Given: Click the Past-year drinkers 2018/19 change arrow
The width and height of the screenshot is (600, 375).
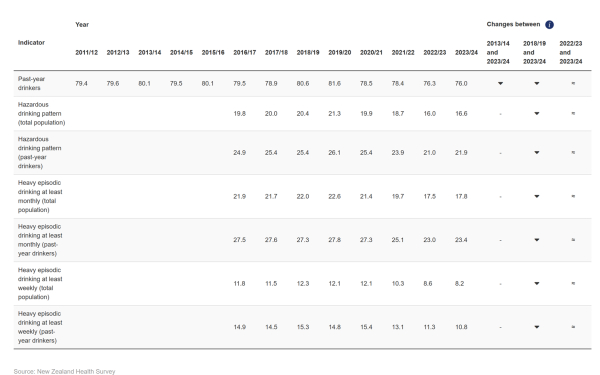Looking at the screenshot, I should click(x=536, y=83).
